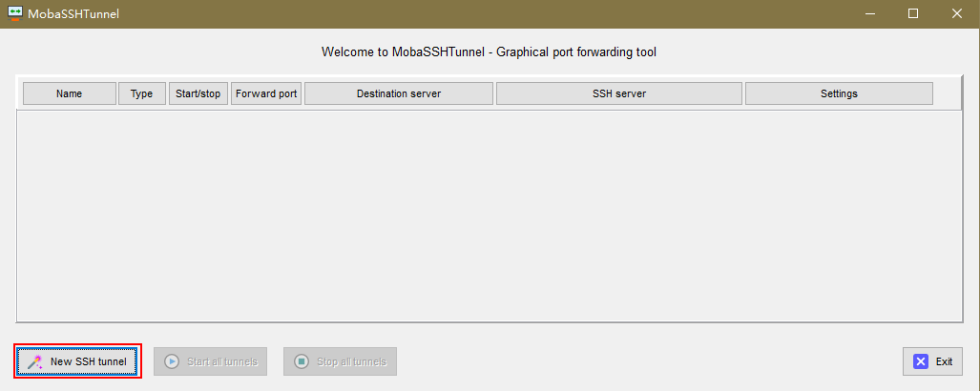Maximize the MobaSSHTunnel window
This screenshot has width=980, height=391.
tap(913, 13)
